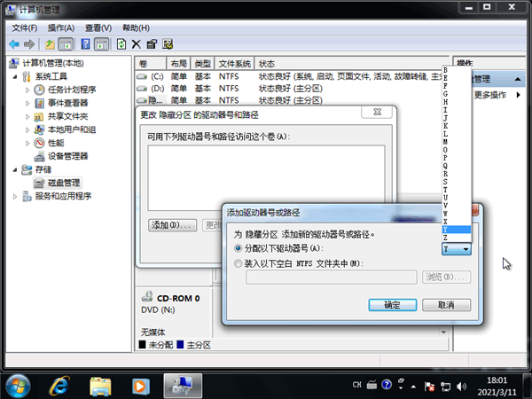532x399 pixels.
Task: Click the blue help icon in toolbar
Action: pos(85,43)
